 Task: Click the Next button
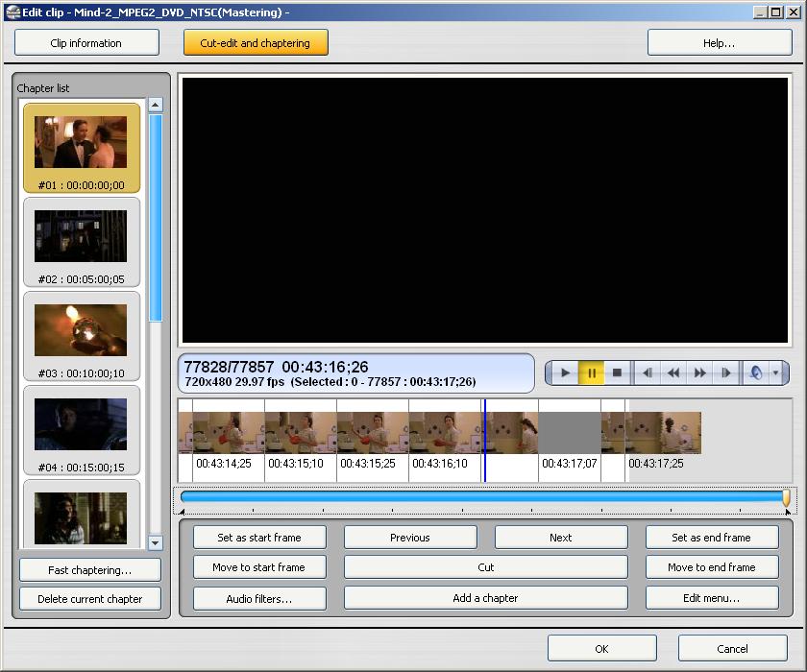click(x=561, y=538)
